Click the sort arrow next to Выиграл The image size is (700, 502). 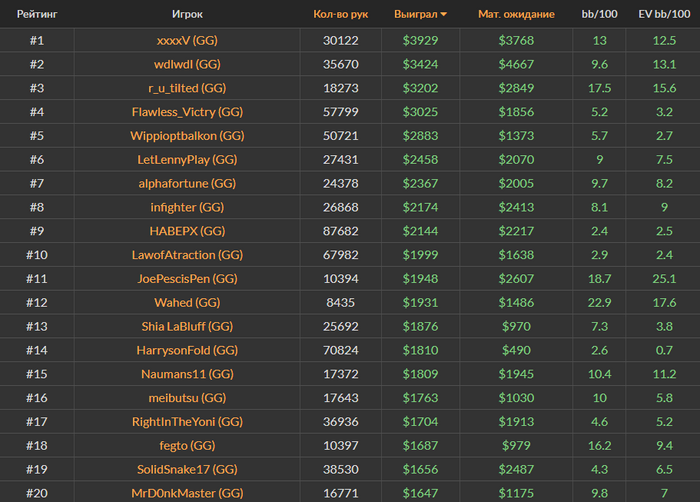point(444,15)
